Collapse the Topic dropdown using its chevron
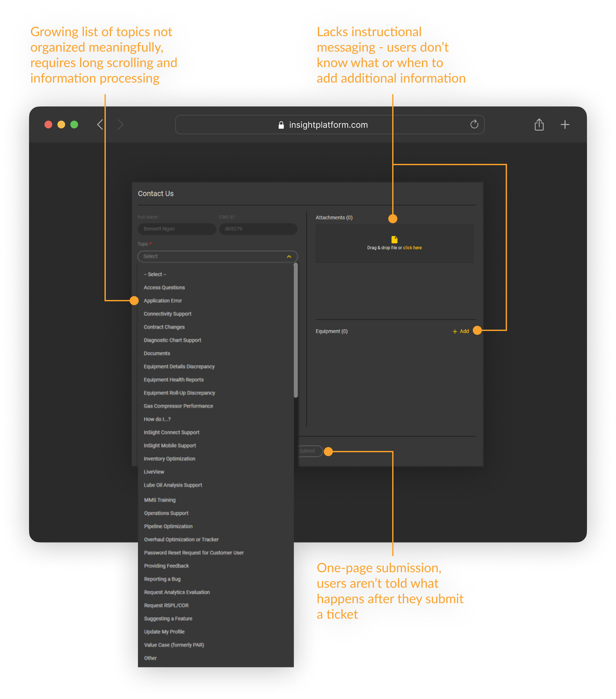 tap(289, 256)
